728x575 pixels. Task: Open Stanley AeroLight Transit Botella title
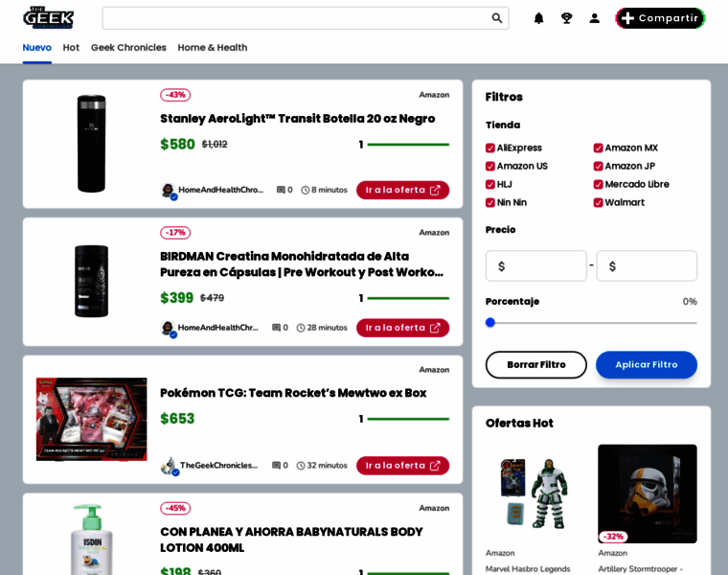(298, 119)
